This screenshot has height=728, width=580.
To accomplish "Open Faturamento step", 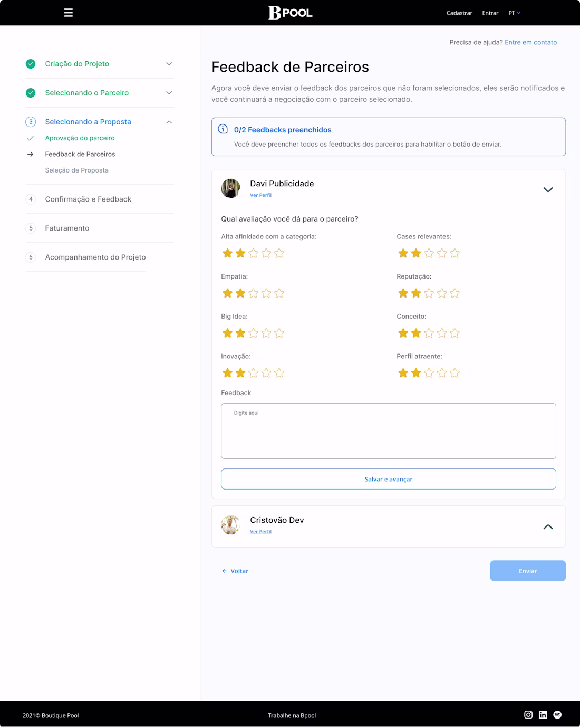I will pos(67,228).
